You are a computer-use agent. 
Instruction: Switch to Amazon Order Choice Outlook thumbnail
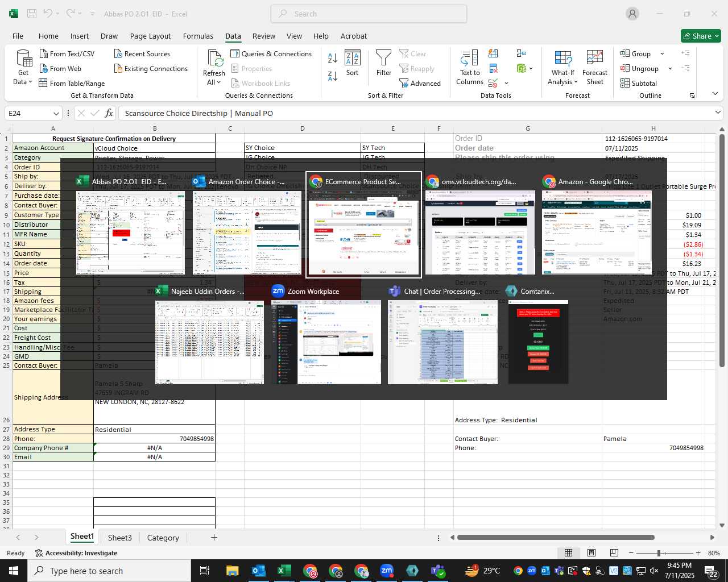pos(247,225)
